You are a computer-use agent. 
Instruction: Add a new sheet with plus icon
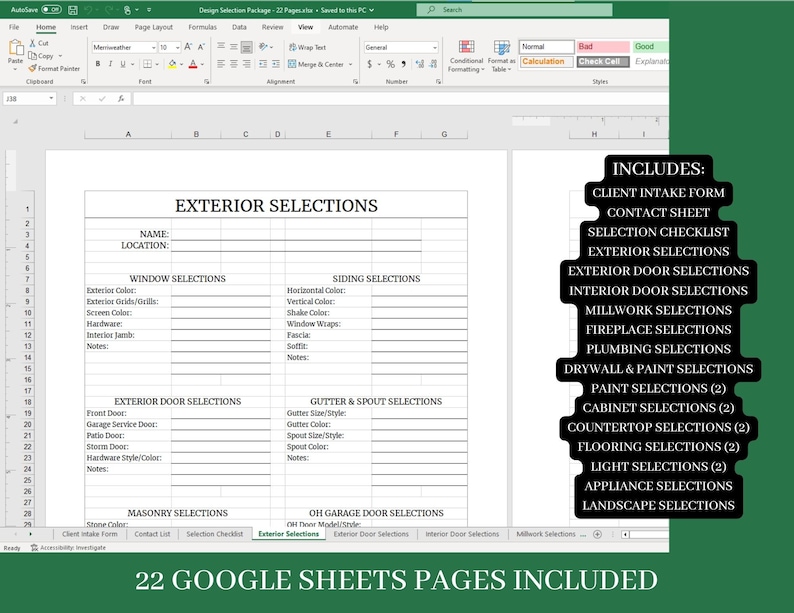(598, 534)
